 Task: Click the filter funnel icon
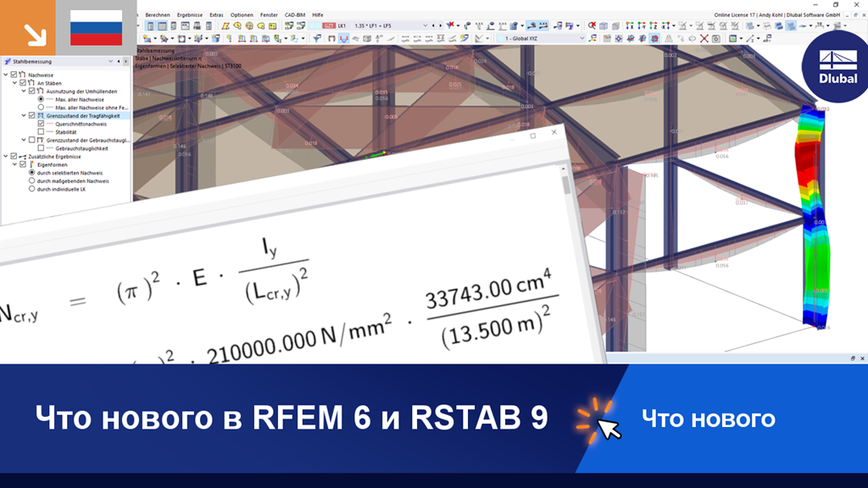pyautogui.click(x=317, y=38)
